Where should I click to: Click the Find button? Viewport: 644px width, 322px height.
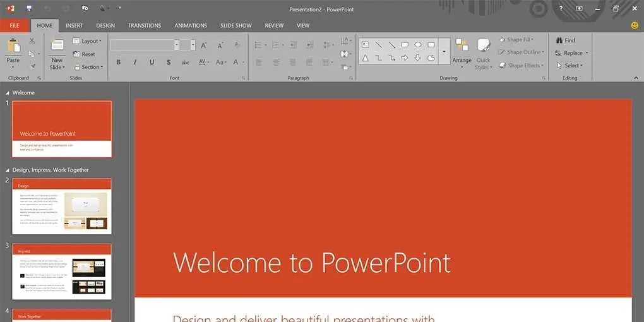565,40
